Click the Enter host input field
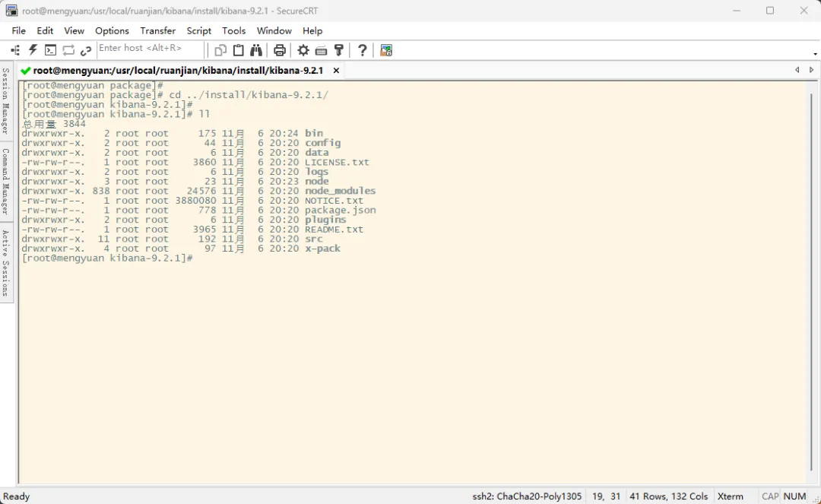Viewport: 821px width, 504px height. (151, 49)
